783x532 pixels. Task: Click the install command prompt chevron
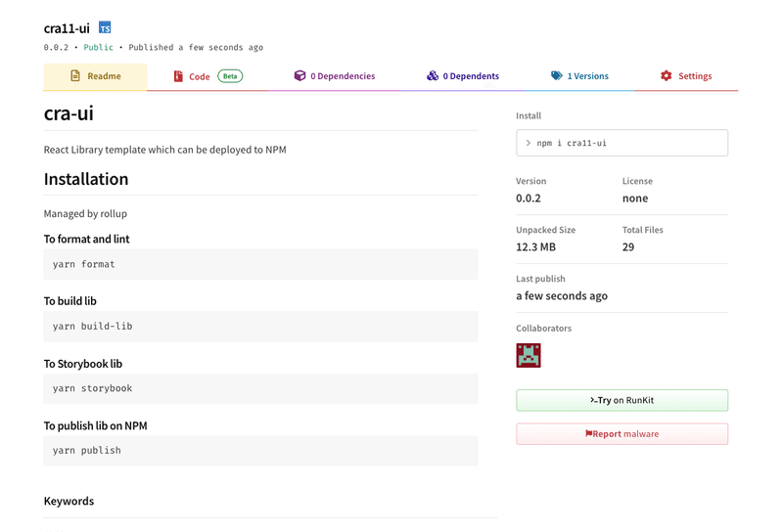(x=528, y=143)
